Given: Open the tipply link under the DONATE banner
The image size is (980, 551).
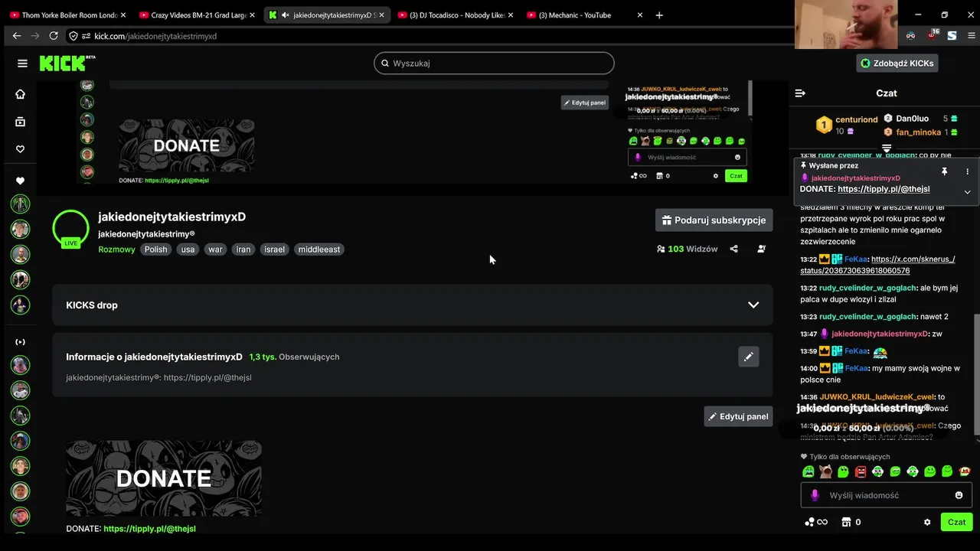Looking at the screenshot, I should 149,529.
